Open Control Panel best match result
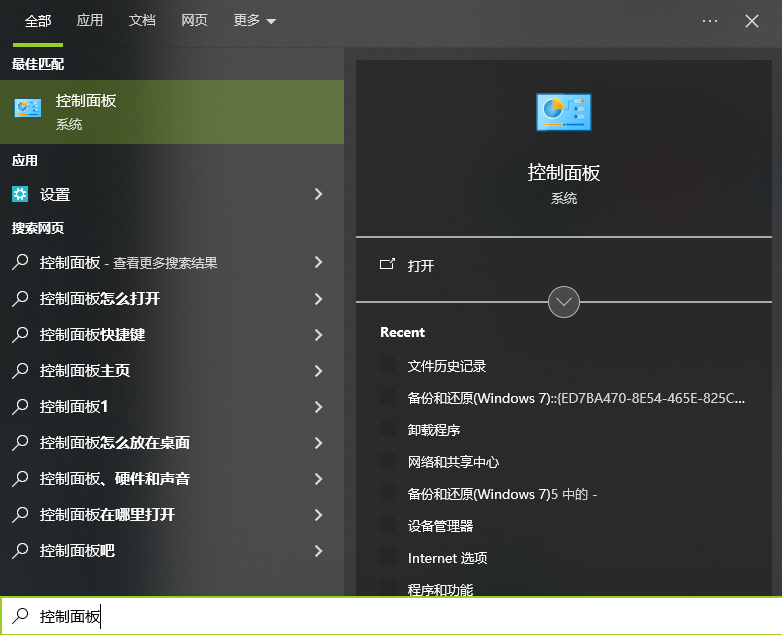Viewport: 782px width, 635px height. point(172,112)
